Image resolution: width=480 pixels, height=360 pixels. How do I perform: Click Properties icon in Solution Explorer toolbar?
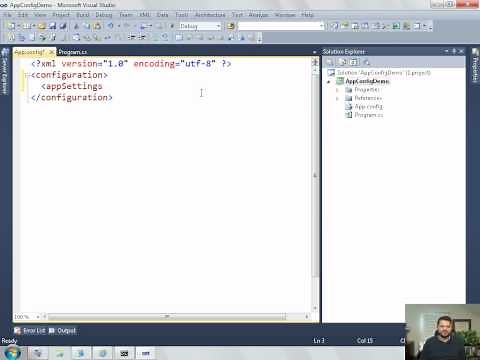tap(330, 62)
